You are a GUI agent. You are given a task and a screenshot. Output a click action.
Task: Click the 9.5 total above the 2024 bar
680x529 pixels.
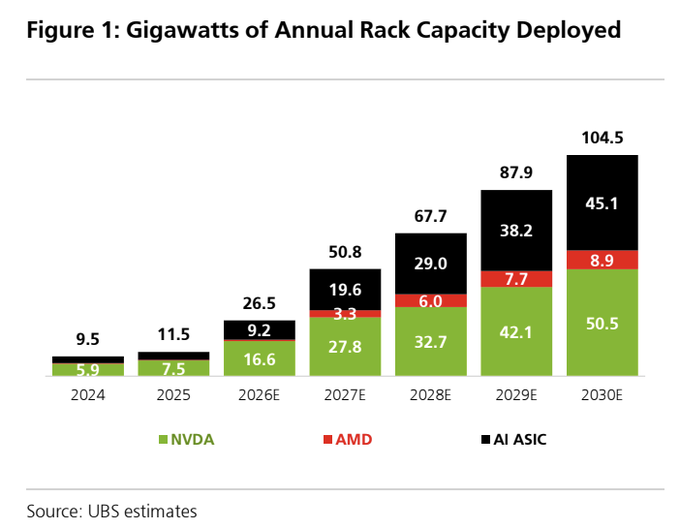pos(88,339)
